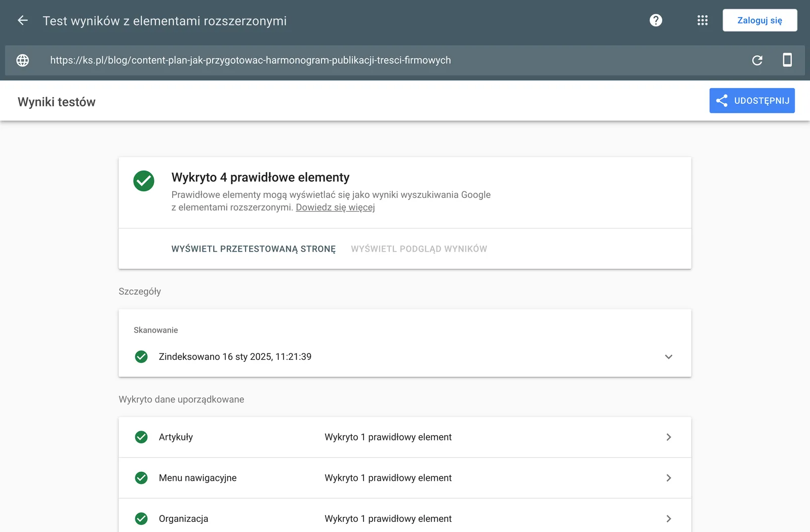Click the share icon in UDOSTĘPNIJ
Image resolution: width=810 pixels, height=532 pixels.
[722, 101]
